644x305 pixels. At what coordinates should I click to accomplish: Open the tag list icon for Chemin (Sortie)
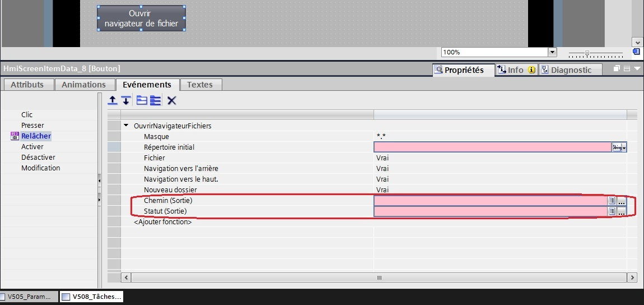click(x=612, y=201)
